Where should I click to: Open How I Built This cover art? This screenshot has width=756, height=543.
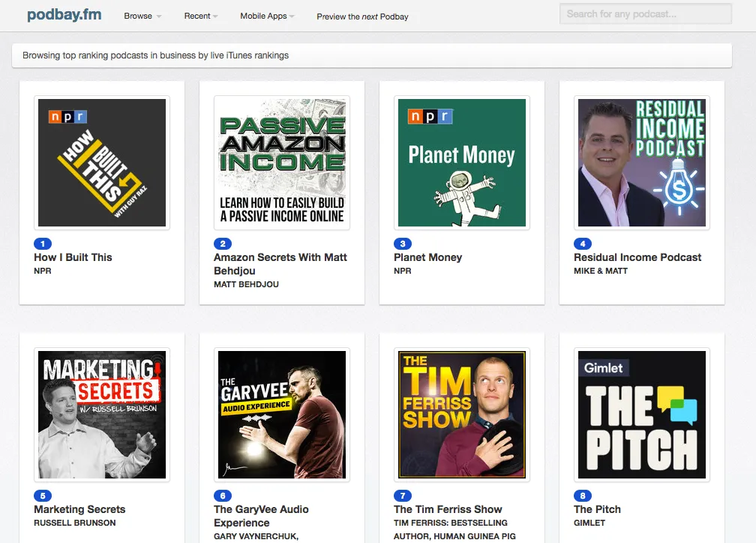click(102, 163)
